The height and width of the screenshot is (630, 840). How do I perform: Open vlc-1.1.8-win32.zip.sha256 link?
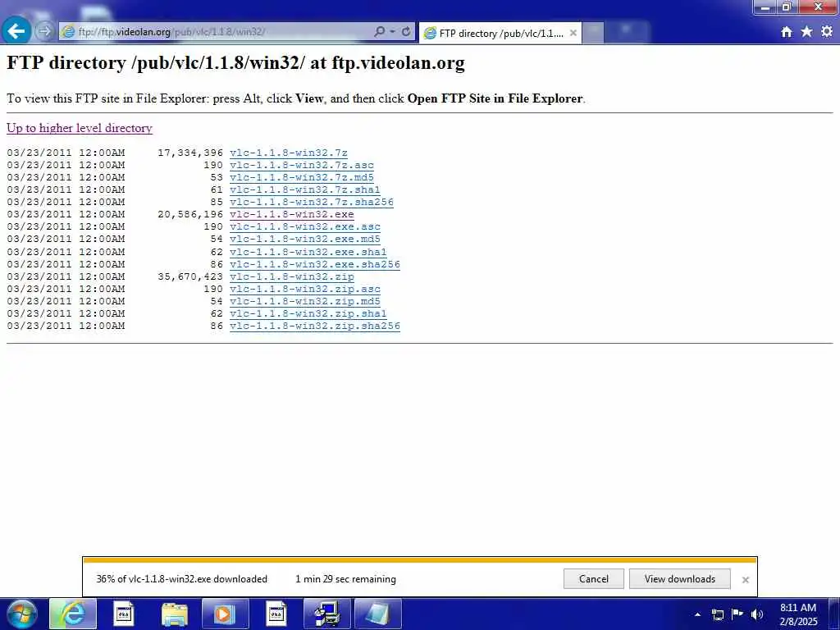315,326
